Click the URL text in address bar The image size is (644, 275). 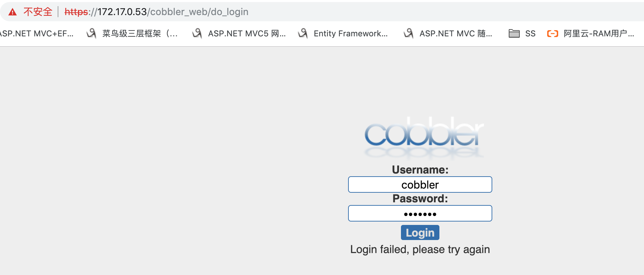pos(156,12)
